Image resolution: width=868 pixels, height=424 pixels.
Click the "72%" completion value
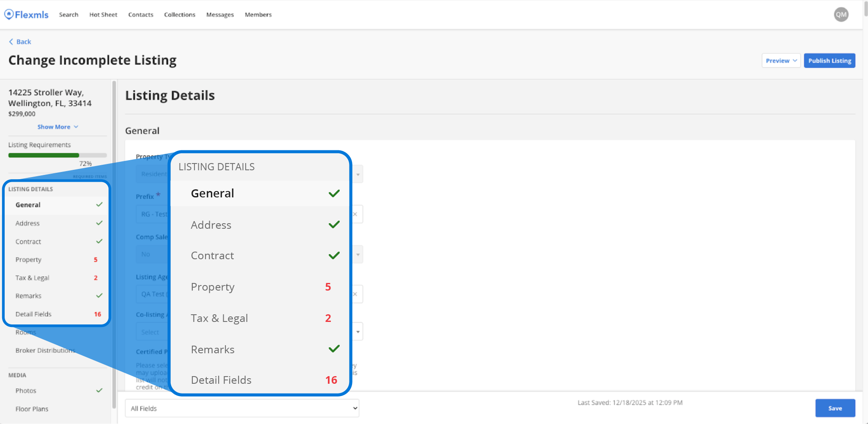pos(86,164)
